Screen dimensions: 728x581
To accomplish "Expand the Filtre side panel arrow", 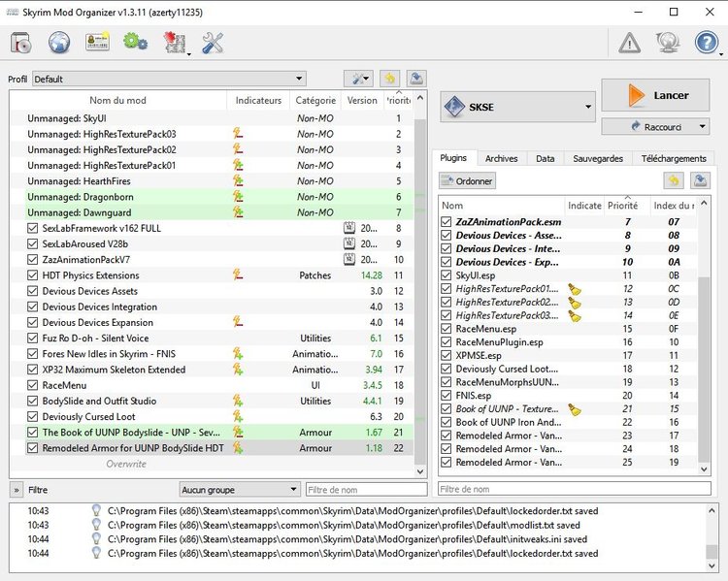I will (17, 490).
